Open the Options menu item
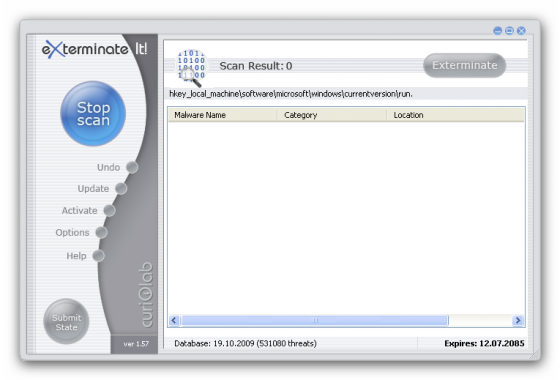 tap(72, 232)
